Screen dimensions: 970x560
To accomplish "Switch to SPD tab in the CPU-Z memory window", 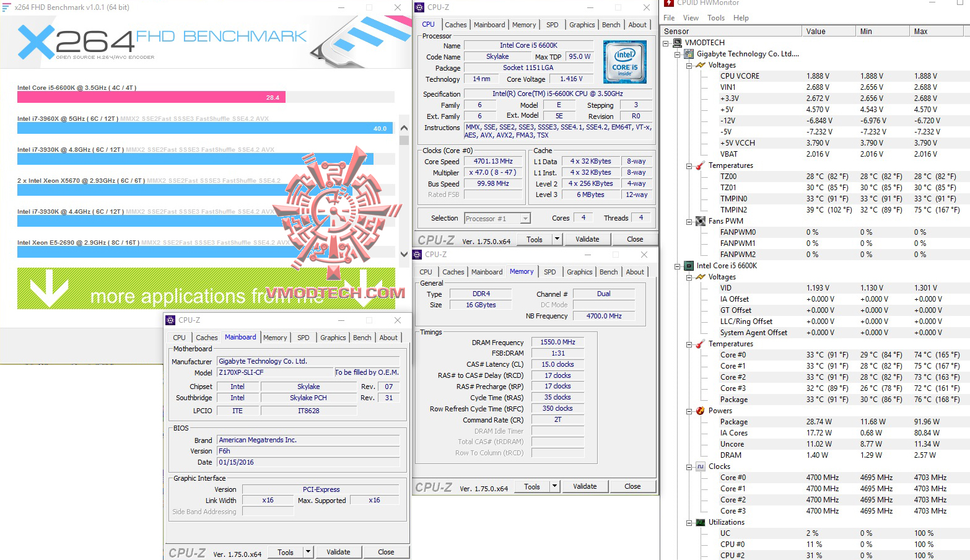I will (x=549, y=272).
